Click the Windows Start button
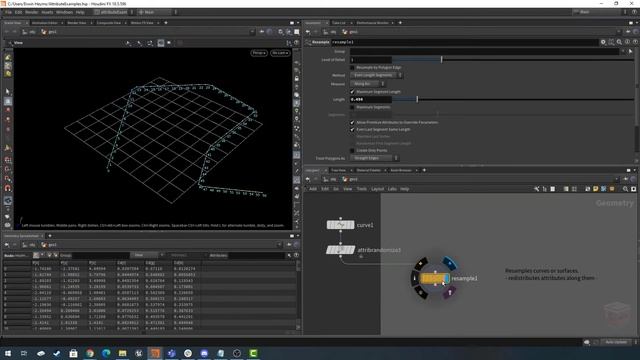Screen dimensions: 640x360 click(x=8, y=353)
